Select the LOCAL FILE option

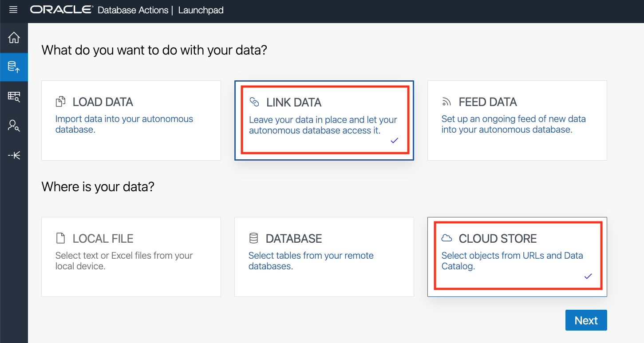[131, 256]
